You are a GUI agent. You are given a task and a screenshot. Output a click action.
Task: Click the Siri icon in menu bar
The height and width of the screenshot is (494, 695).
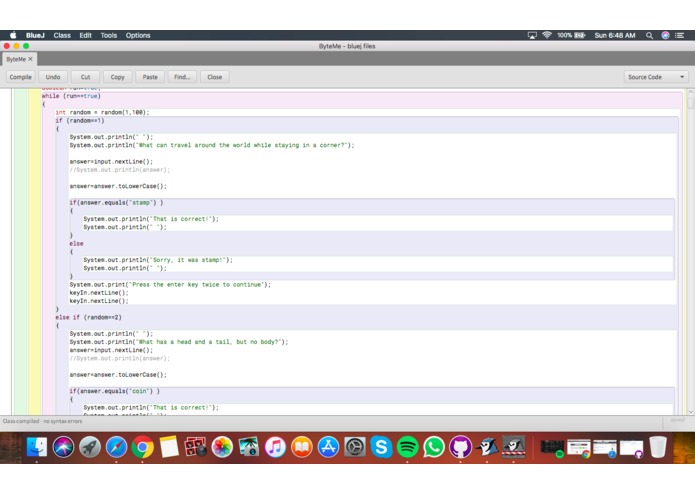665,35
